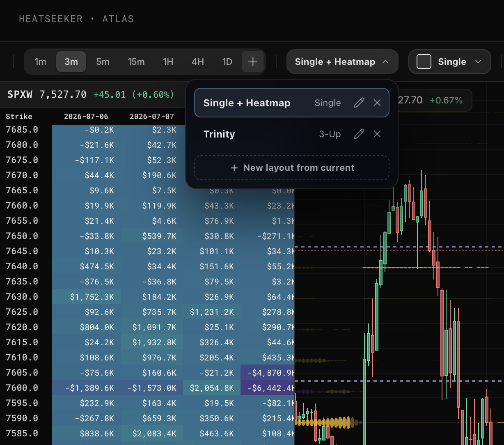This screenshot has height=445, width=504.
Task: Edit the Single + Heatmap layout name
Action: pyautogui.click(x=359, y=103)
